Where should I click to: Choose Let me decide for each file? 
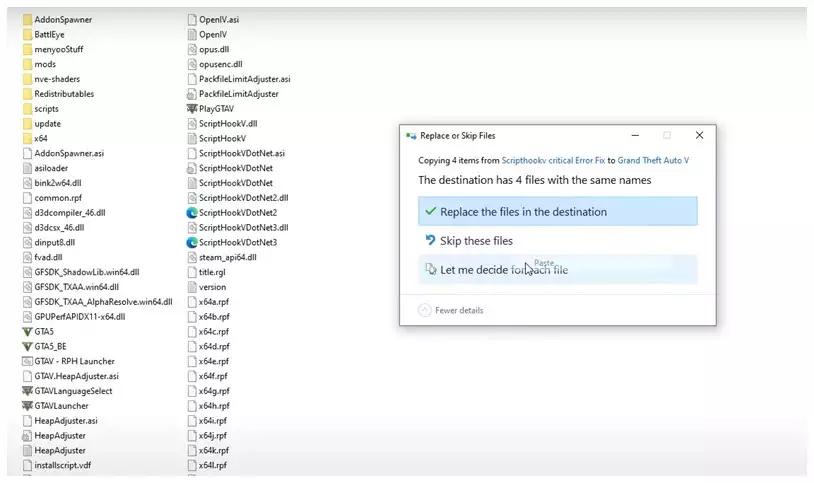point(558,270)
